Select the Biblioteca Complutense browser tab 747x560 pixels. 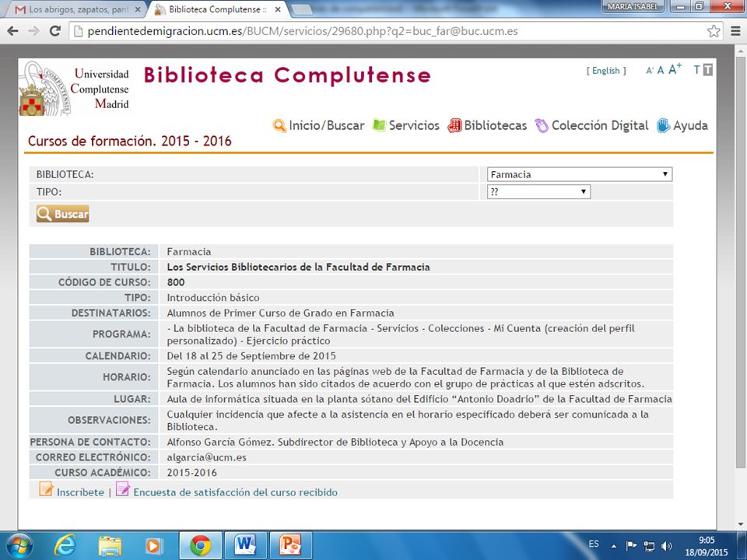tap(218, 9)
